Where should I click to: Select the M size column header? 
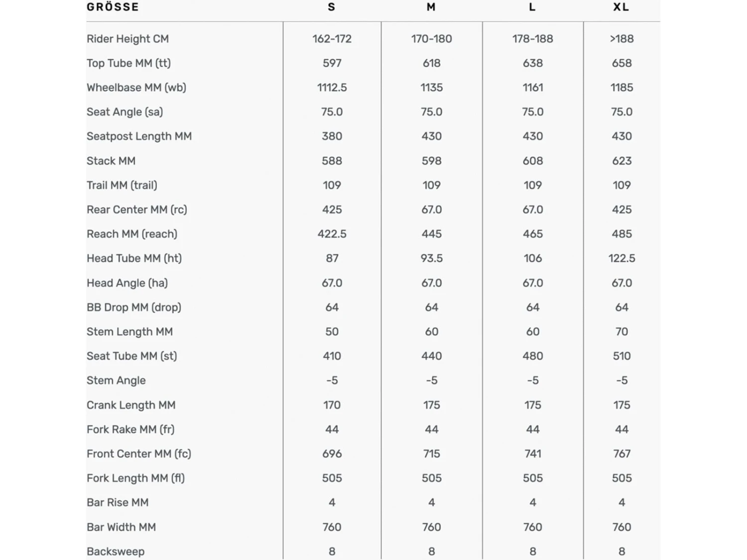(431, 7)
